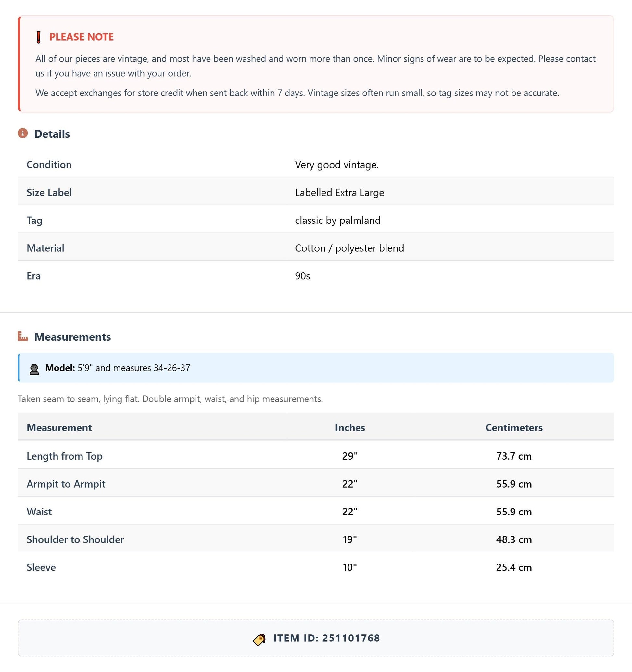
Task: Click the Measurements ruler icon
Action: pos(23,336)
